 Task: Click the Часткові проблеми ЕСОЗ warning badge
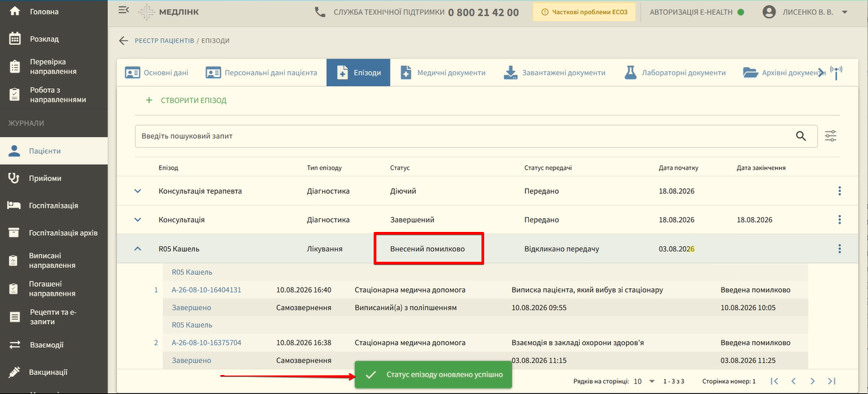(585, 12)
